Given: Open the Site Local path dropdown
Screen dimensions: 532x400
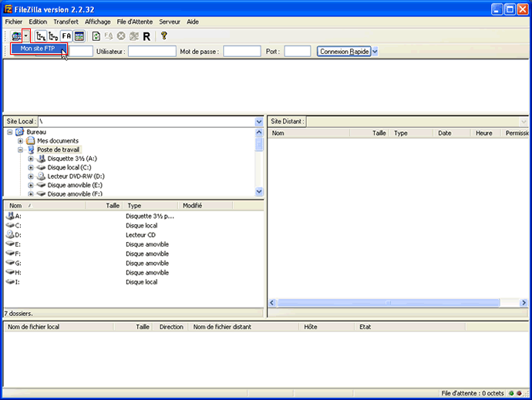Looking at the screenshot, I should click(259, 122).
